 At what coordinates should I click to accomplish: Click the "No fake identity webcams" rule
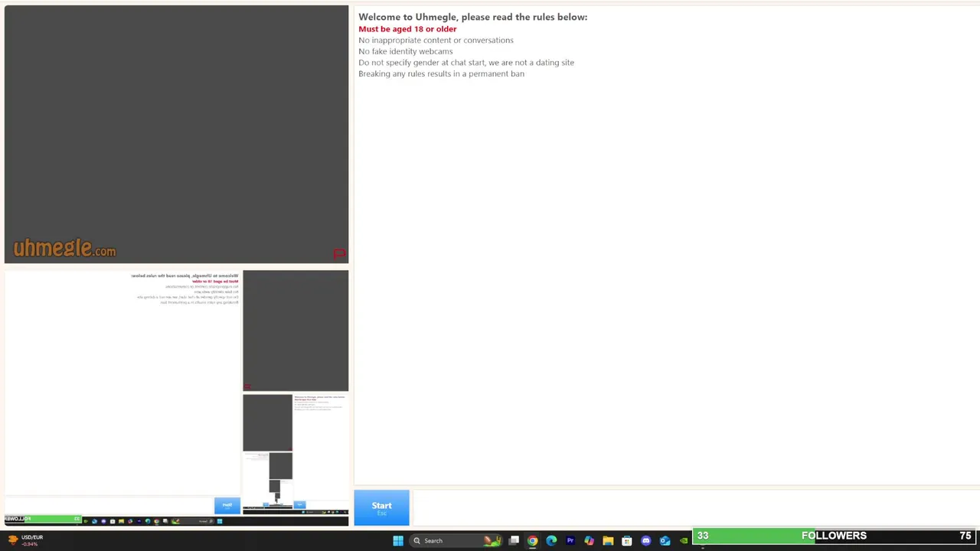click(x=405, y=51)
